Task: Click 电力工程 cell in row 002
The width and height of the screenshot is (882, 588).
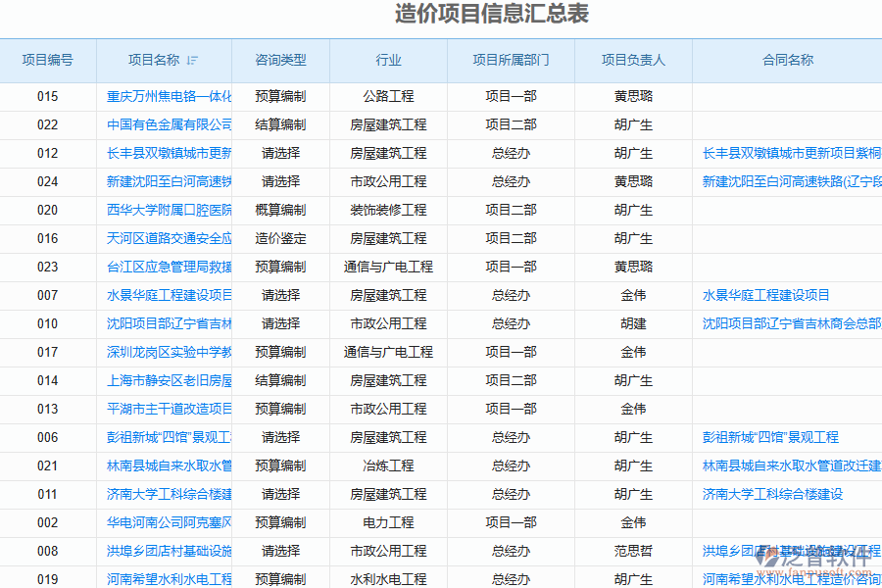Action: (x=388, y=522)
